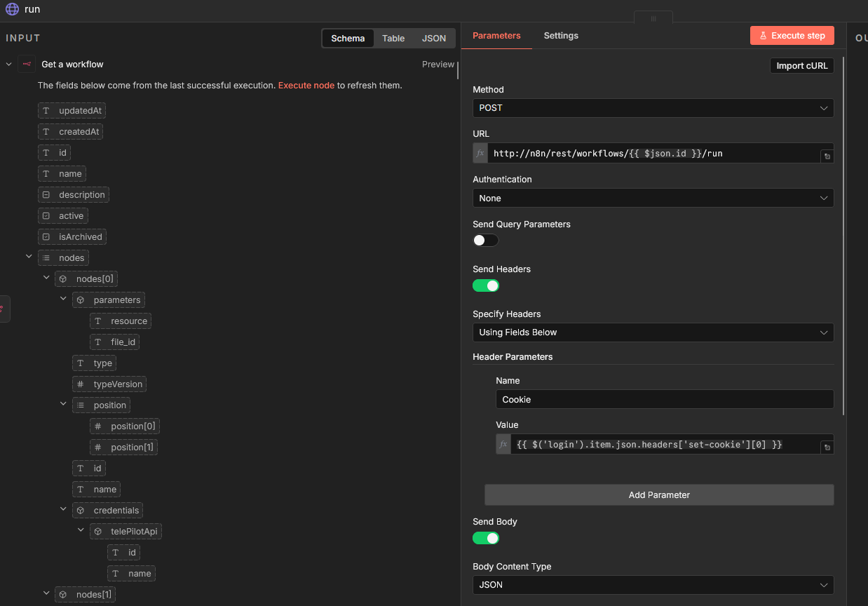Click the Execute node link

pyautogui.click(x=306, y=86)
